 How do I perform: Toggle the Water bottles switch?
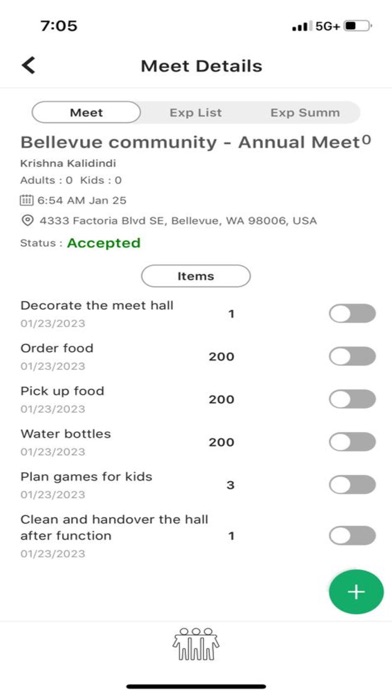point(352,442)
